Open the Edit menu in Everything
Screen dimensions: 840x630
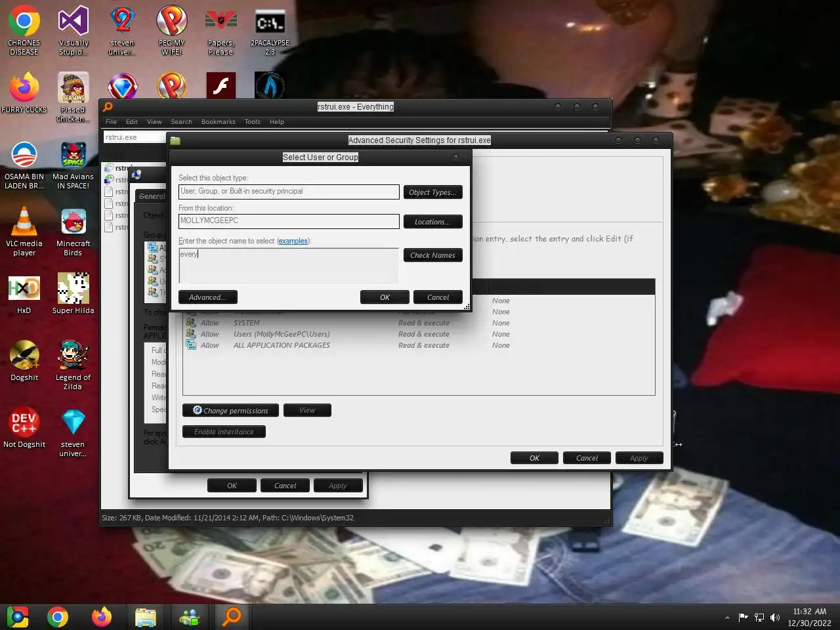[x=132, y=122]
